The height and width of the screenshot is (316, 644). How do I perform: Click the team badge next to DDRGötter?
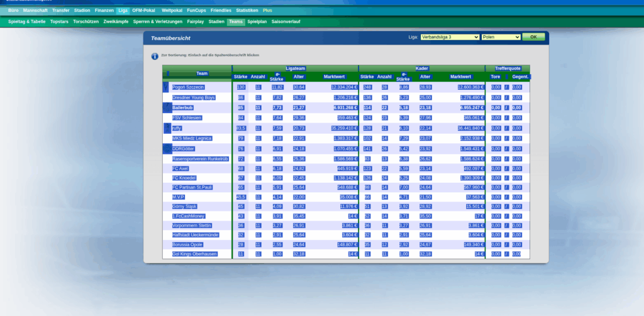[167, 149]
